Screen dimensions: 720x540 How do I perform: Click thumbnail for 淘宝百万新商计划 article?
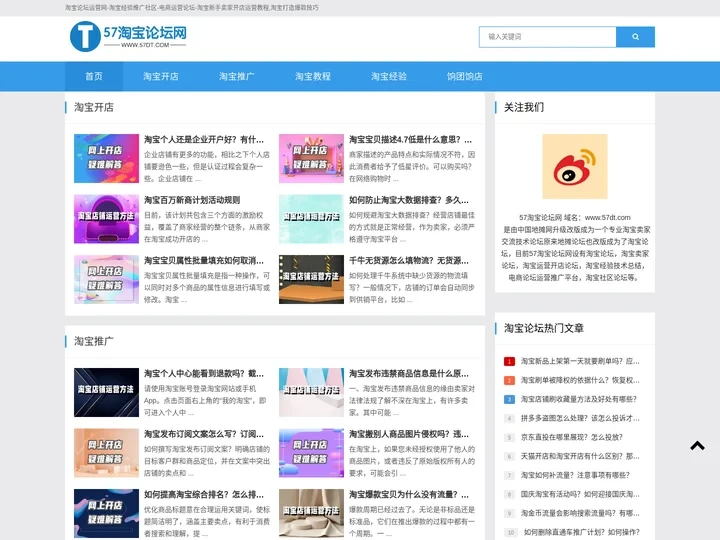pos(107,219)
